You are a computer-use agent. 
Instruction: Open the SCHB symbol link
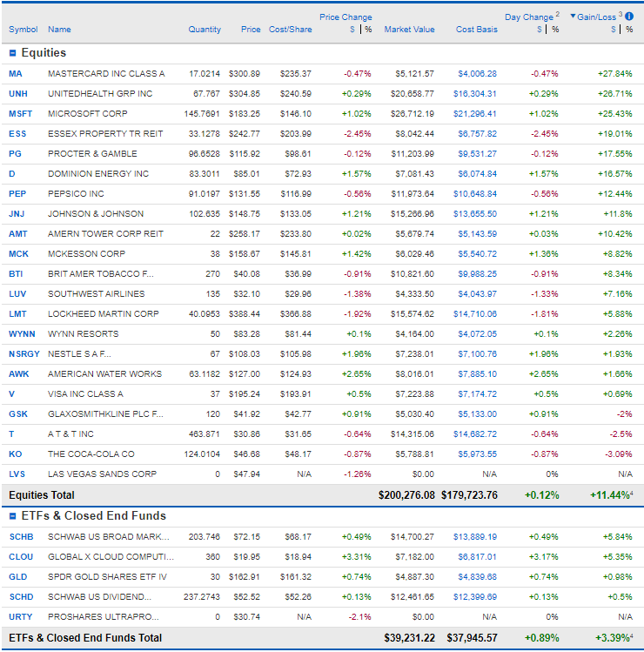click(21, 537)
